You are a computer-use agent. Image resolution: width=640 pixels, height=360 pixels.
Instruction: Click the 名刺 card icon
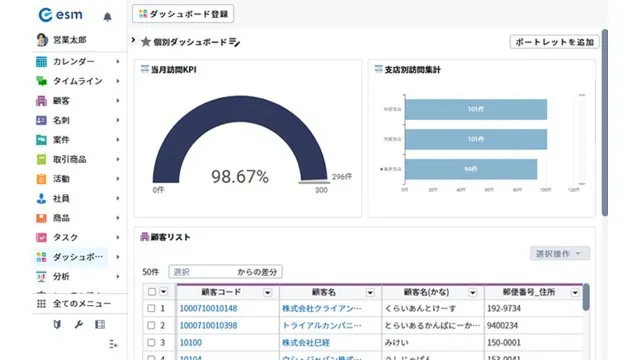[41, 120]
